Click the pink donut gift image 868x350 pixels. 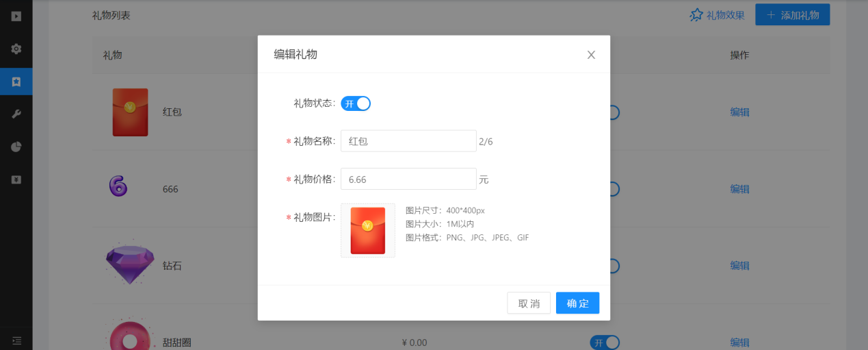click(130, 335)
